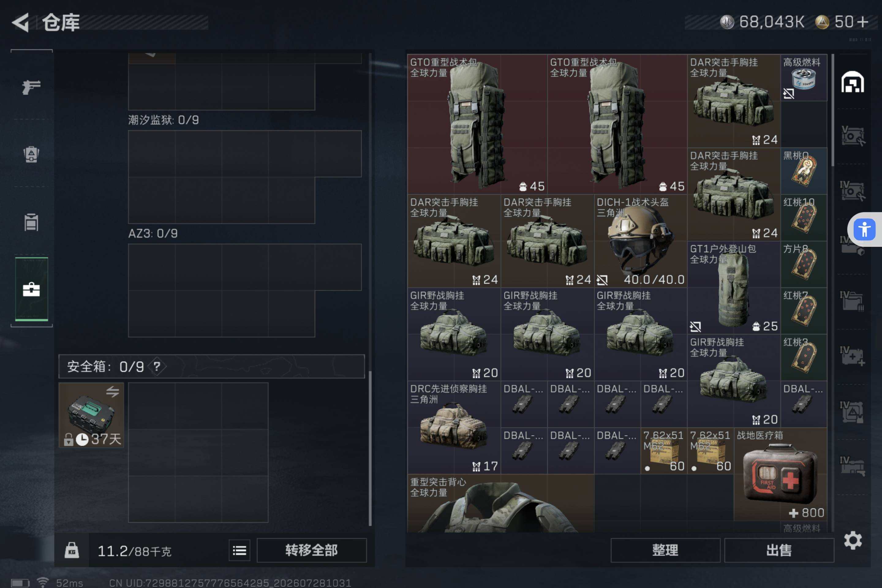
Task: Click the 整理 organize button
Action: pos(665,550)
